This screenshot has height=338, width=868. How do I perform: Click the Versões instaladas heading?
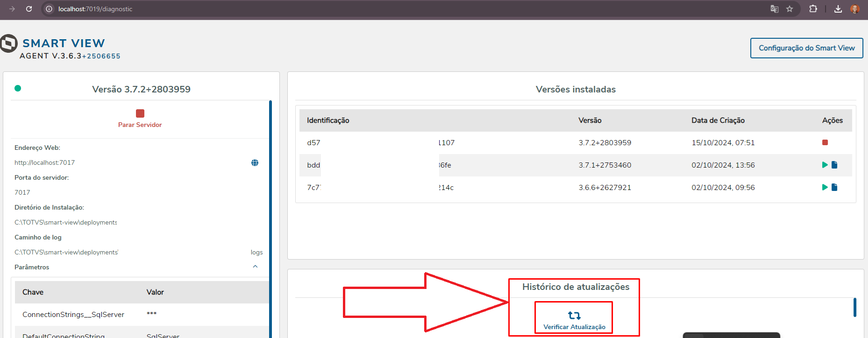click(576, 89)
